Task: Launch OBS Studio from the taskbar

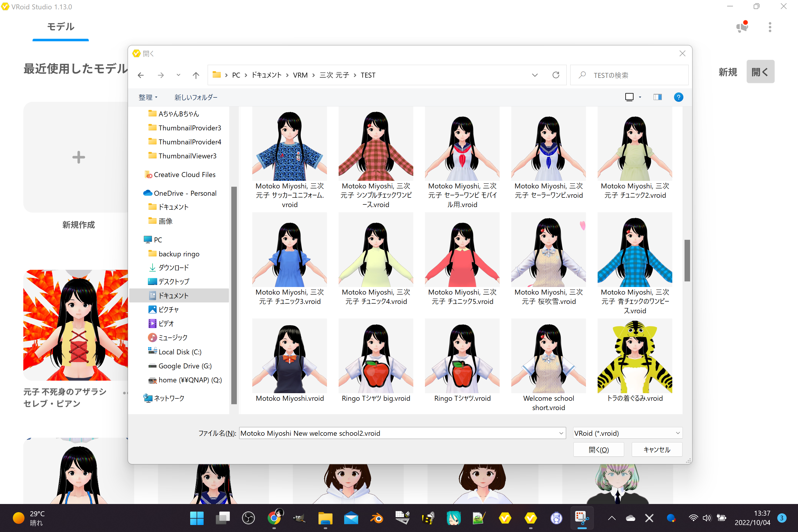Action: 249,518
